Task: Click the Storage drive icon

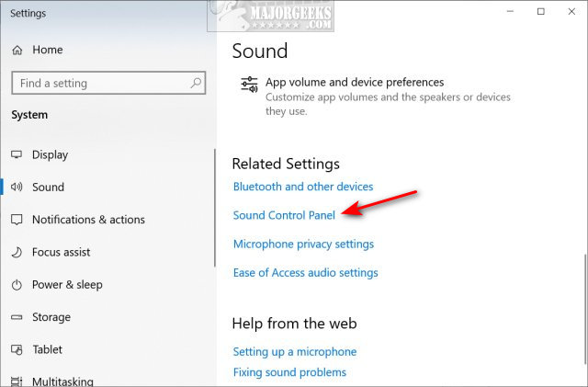Action: coord(17,317)
